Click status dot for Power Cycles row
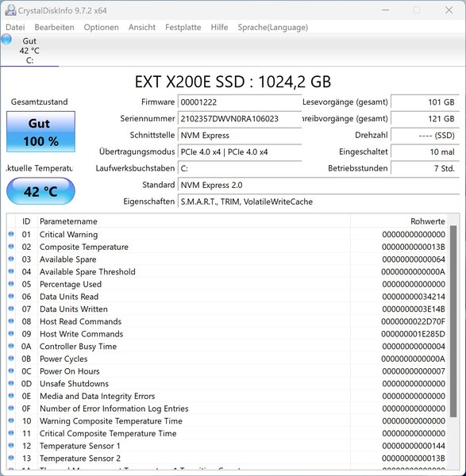The height and width of the screenshot is (476, 466). click(x=11, y=359)
